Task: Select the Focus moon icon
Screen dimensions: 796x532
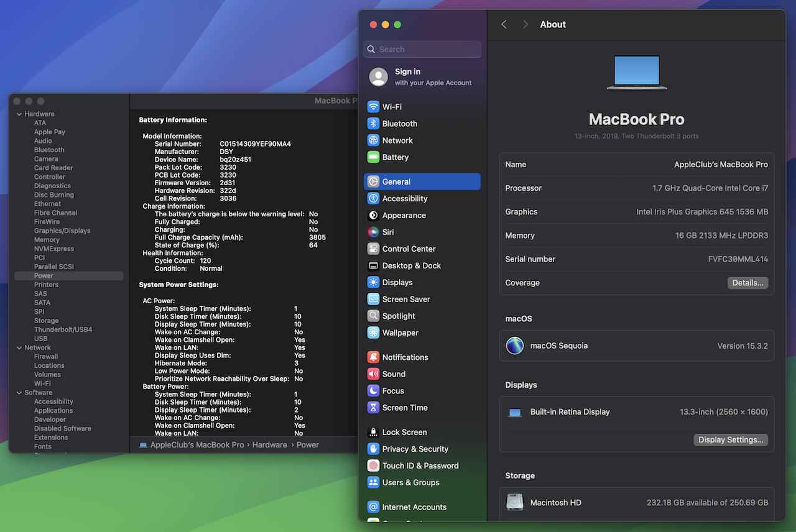Action: (x=373, y=391)
